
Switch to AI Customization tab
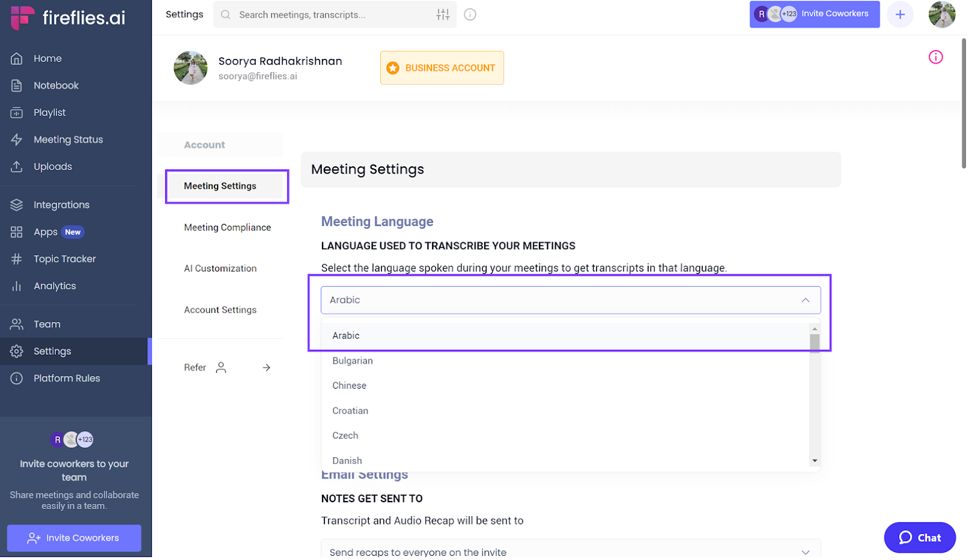point(221,268)
